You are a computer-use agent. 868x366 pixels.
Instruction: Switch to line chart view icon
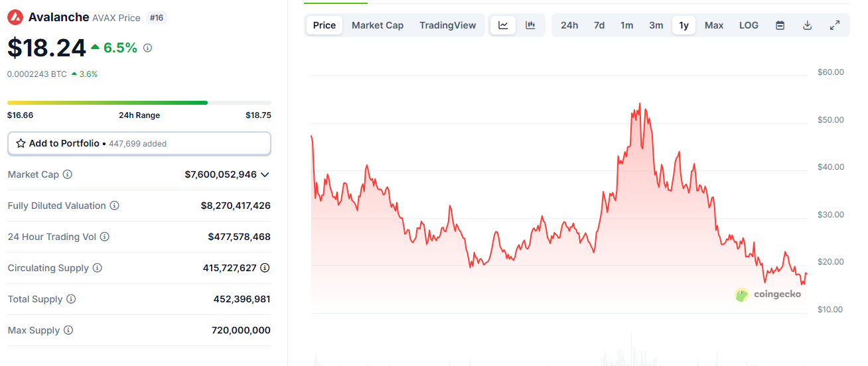(x=503, y=25)
